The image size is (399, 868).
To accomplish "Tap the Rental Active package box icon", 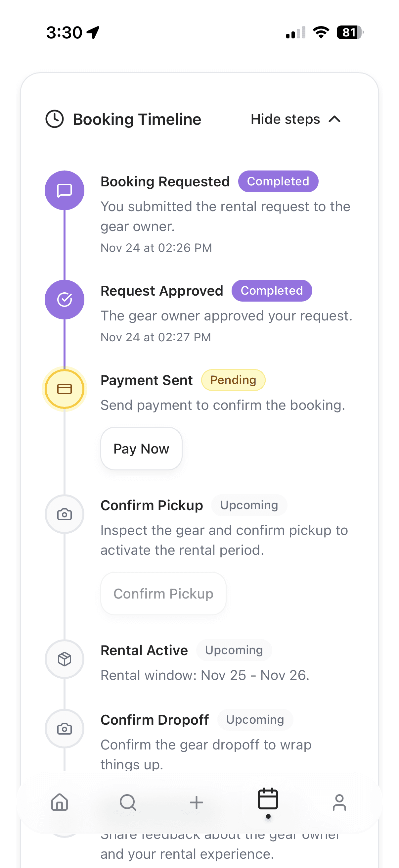I will tap(64, 659).
